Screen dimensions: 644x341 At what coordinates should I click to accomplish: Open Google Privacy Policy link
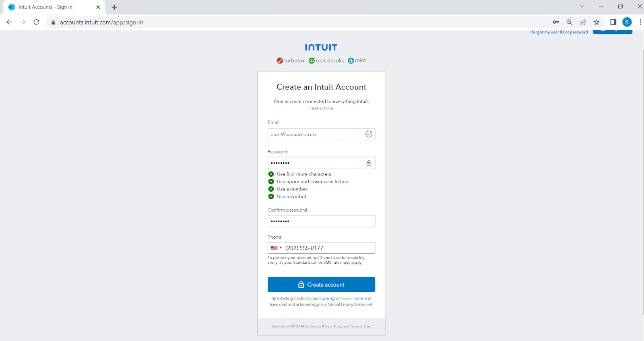point(332,327)
